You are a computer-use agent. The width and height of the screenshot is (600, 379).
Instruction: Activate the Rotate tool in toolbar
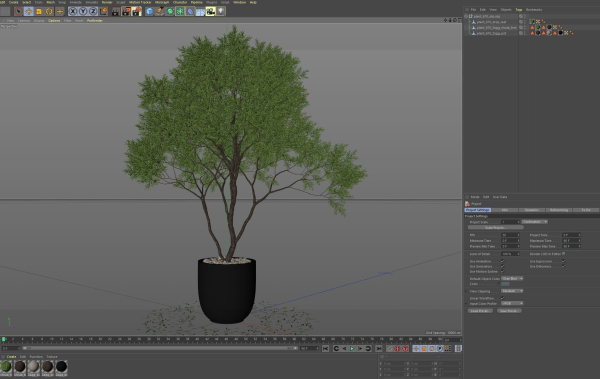click(49, 11)
